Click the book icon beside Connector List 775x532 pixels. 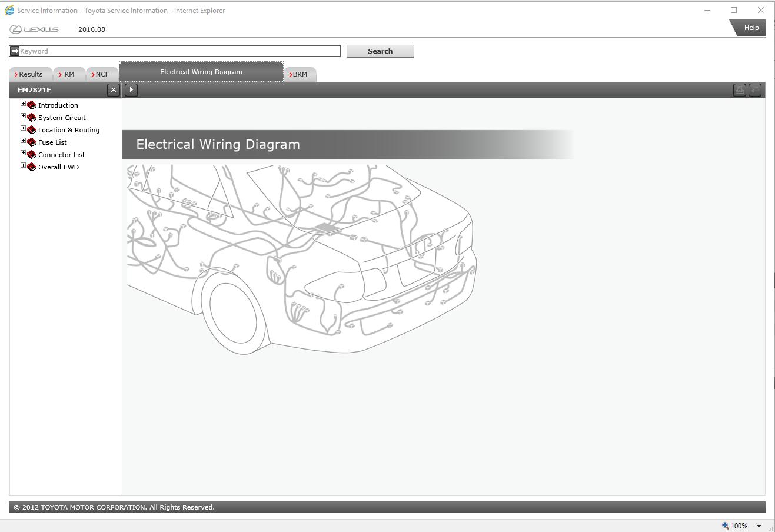point(32,155)
